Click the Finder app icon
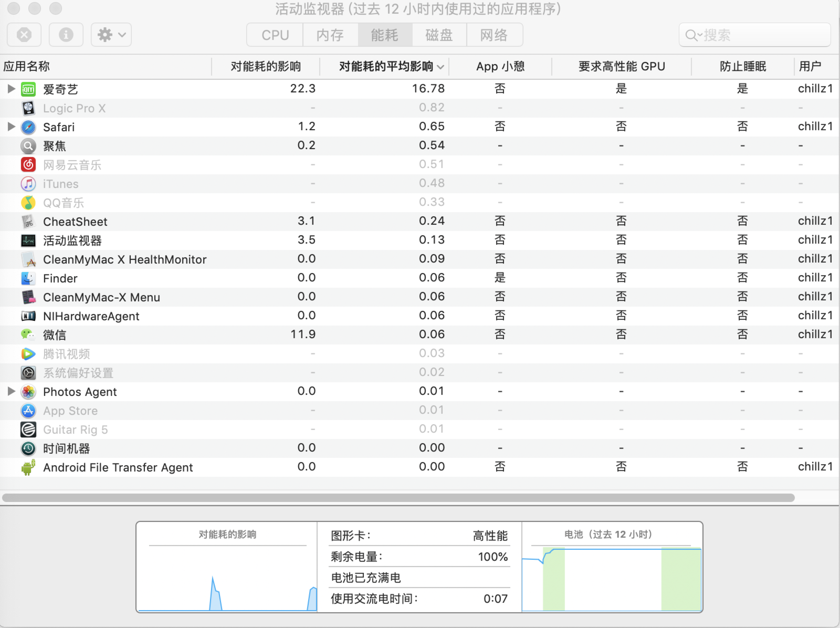This screenshot has width=840, height=628. [x=28, y=279]
